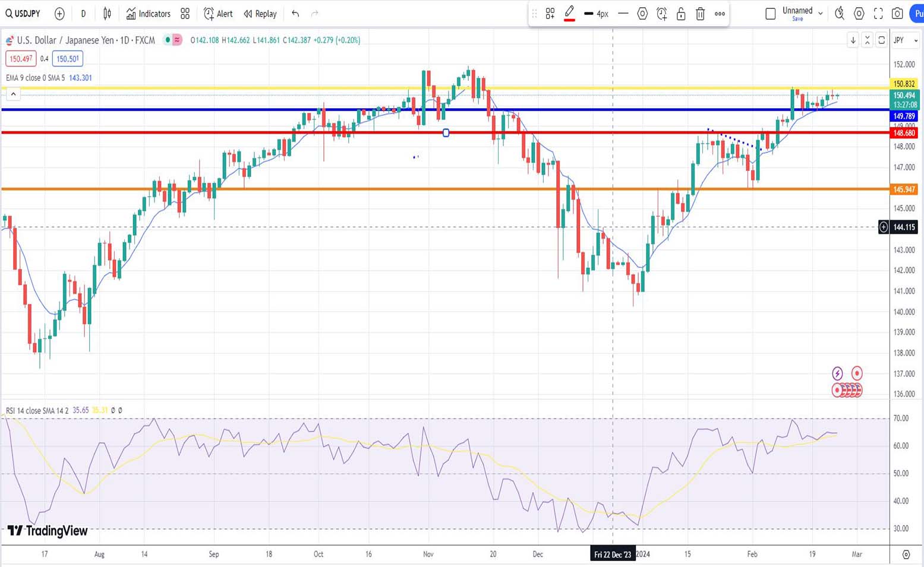Expand the Unnamed layout dropdown

click(821, 13)
